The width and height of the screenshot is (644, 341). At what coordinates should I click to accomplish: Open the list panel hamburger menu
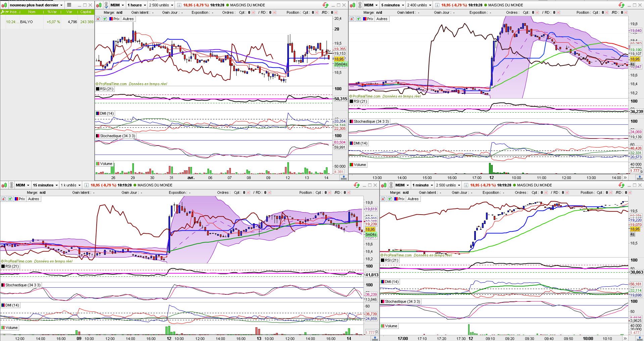pos(69,5)
